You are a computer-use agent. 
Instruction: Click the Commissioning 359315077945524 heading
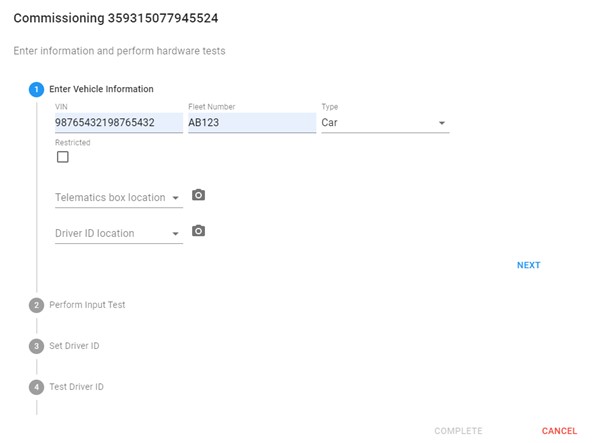pyautogui.click(x=116, y=18)
